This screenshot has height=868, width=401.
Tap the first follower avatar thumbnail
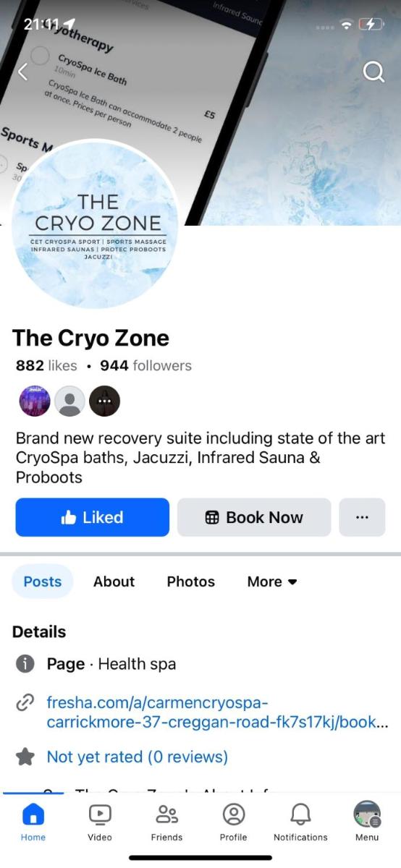point(34,401)
